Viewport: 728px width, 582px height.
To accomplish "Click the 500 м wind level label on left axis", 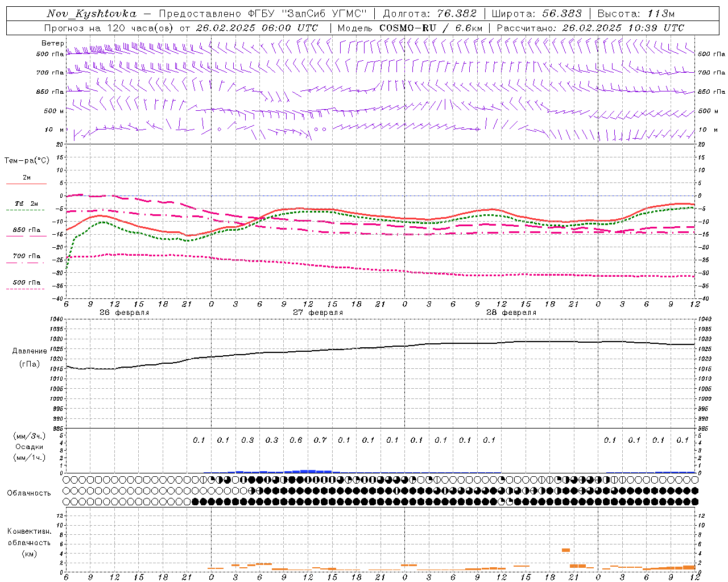I will 54,111.
